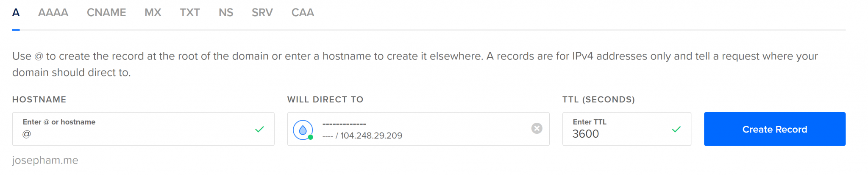Switch to the NS record tab

pyautogui.click(x=226, y=13)
